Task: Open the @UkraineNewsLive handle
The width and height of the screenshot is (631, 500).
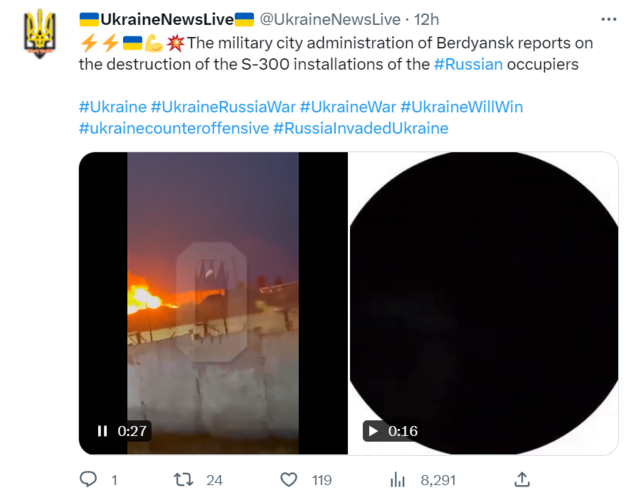Action: pyautogui.click(x=330, y=19)
